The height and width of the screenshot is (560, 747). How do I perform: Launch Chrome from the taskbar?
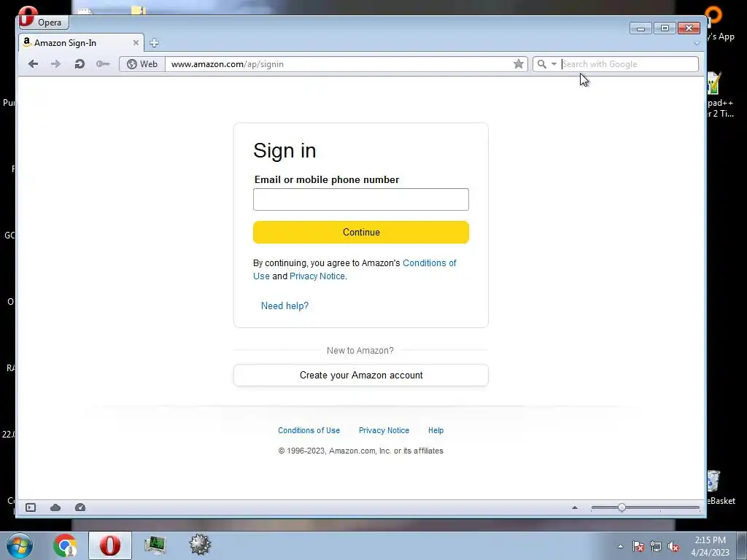pos(65,545)
